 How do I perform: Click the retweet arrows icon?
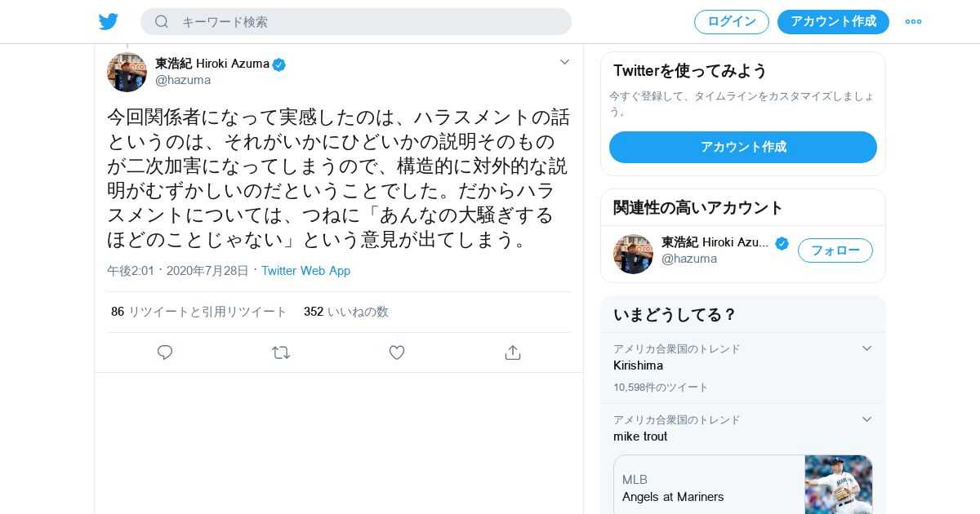pyautogui.click(x=281, y=352)
